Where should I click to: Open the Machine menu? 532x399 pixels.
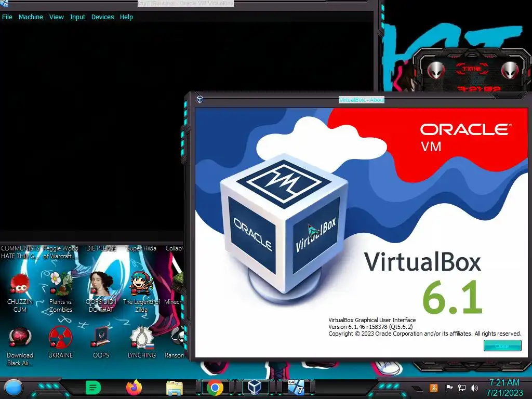tap(31, 17)
